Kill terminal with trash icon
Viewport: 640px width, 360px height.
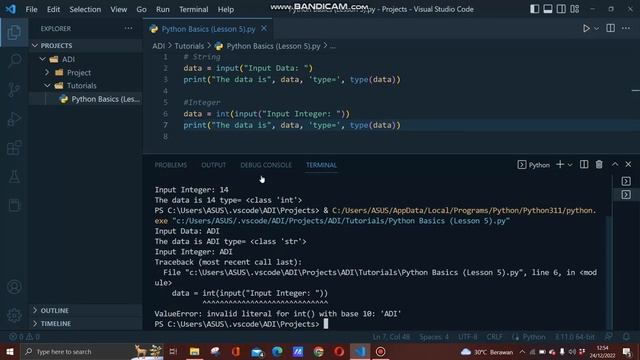coord(599,164)
